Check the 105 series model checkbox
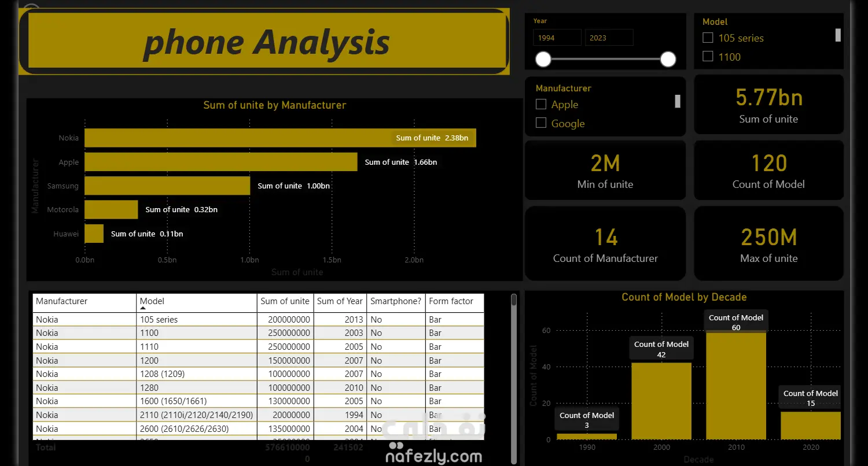Image resolution: width=868 pixels, height=466 pixels. click(x=708, y=38)
